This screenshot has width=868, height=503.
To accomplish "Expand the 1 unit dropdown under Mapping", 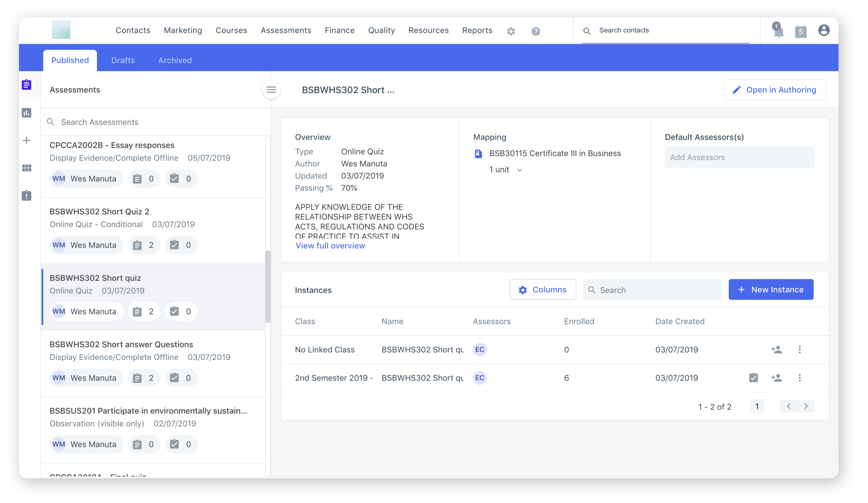I will pyautogui.click(x=520, y=169).
